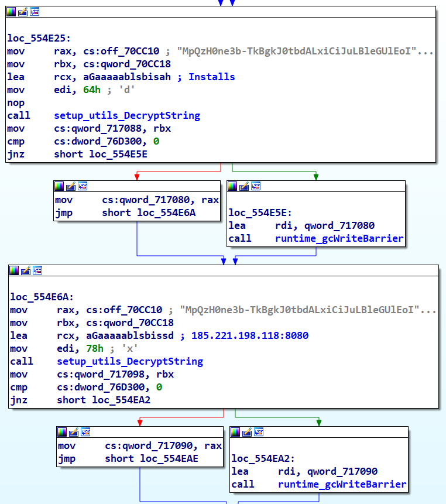The height and width of the screenshot is (504, 446).
Task: Click group icon on the qword_717090 mov block
Action: 85,432
